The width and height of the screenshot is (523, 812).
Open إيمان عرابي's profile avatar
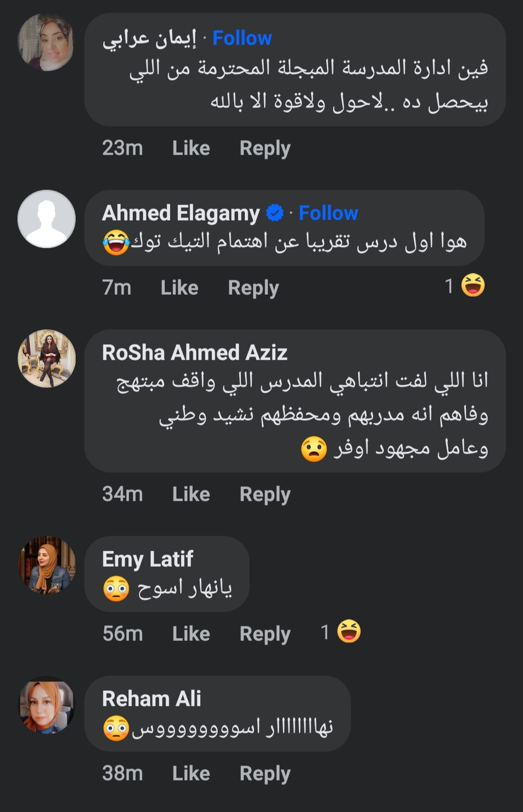[46, 43]
